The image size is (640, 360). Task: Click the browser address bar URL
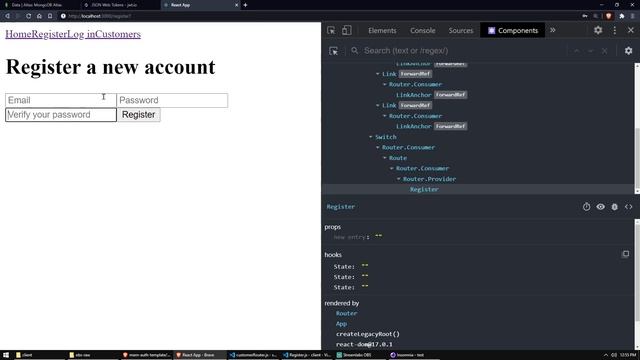pos(100,16)
